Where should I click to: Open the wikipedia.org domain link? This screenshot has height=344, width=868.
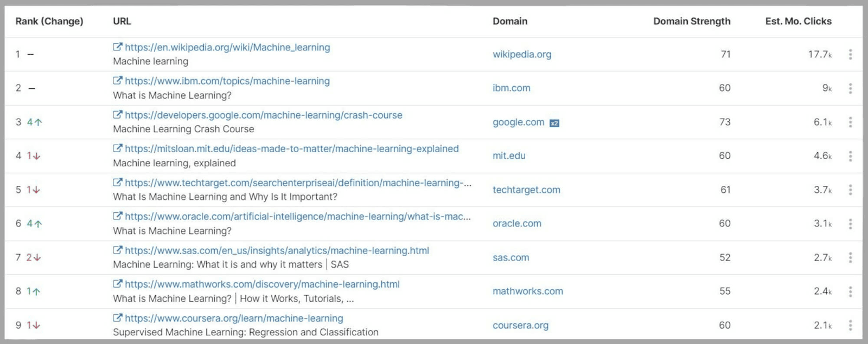[522, 54]
